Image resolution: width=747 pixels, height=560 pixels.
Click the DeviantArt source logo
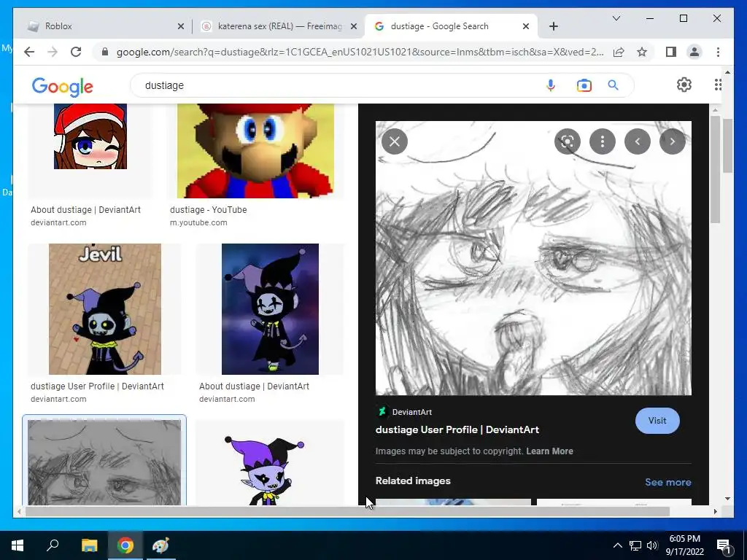[x=382, y=411]
